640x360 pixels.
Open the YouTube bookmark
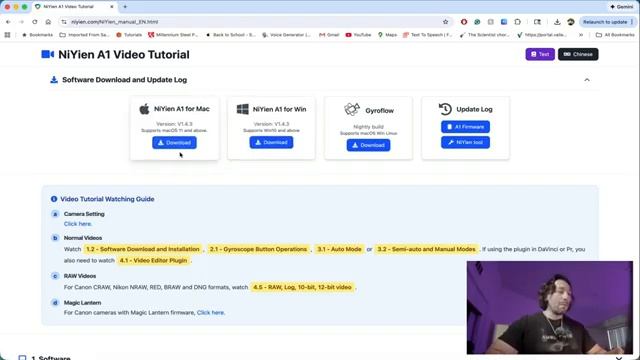point(358,35)
